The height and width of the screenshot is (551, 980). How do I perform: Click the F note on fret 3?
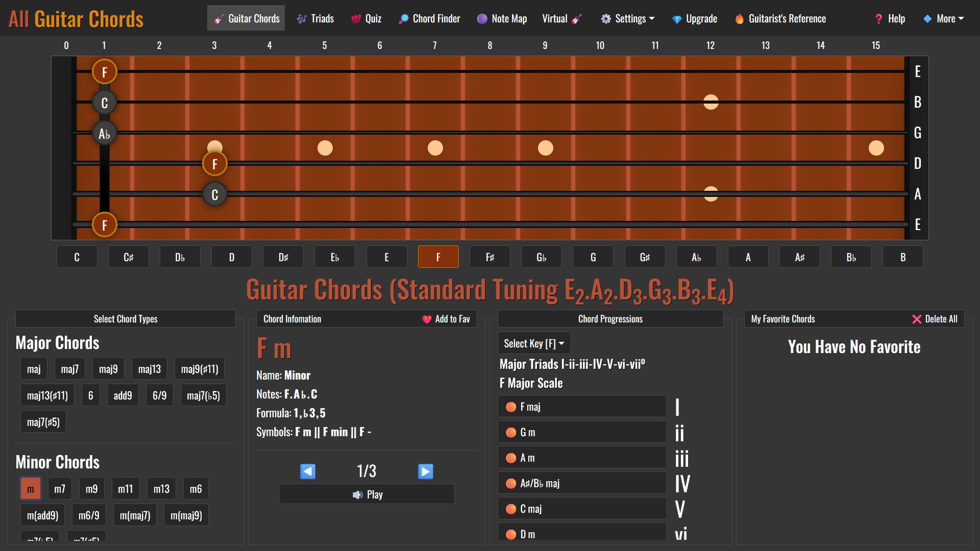(x=214, y=164)
